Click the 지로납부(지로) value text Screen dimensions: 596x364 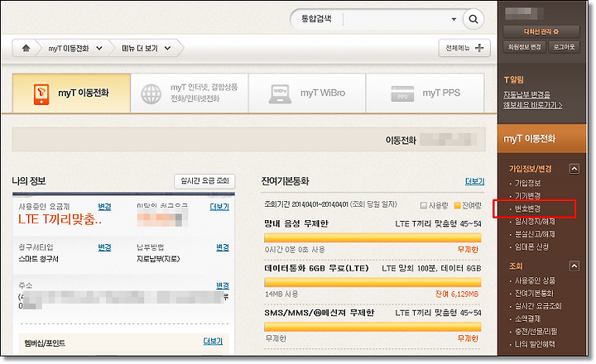click(158, 259)
